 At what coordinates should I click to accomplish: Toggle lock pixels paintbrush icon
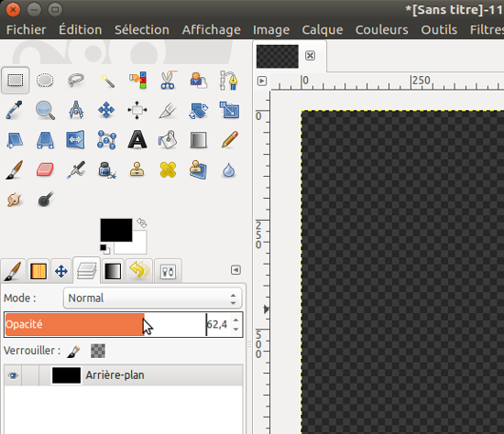(73, 351)
